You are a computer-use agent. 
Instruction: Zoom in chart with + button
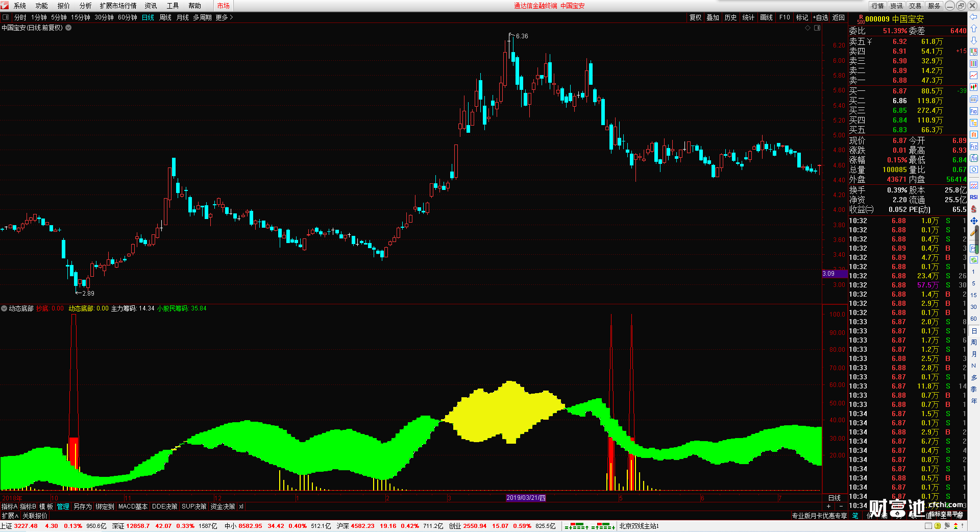tap(828, 506)
